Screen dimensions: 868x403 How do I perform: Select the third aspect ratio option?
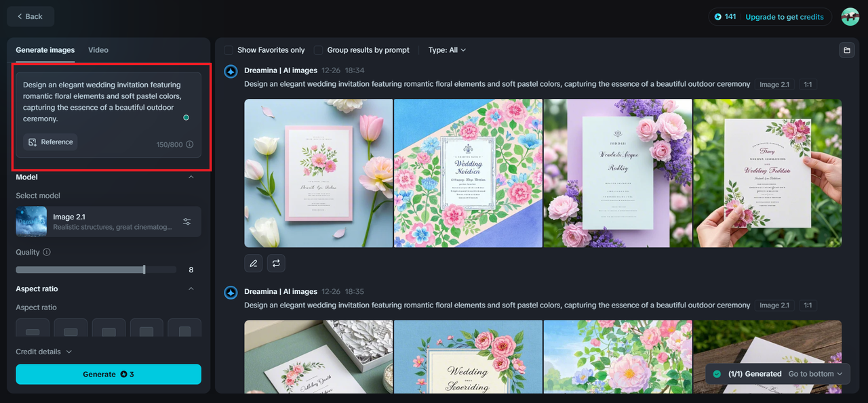[108, 328]
